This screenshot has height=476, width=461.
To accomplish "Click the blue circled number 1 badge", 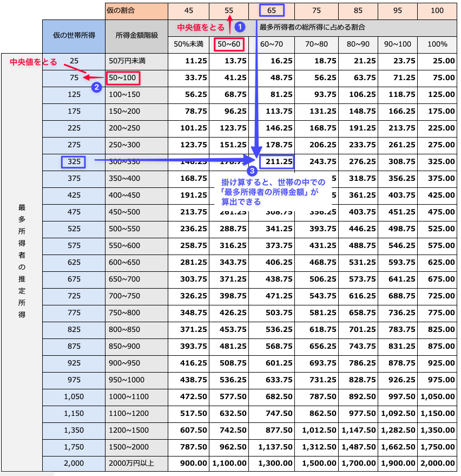I will (240, 27).
